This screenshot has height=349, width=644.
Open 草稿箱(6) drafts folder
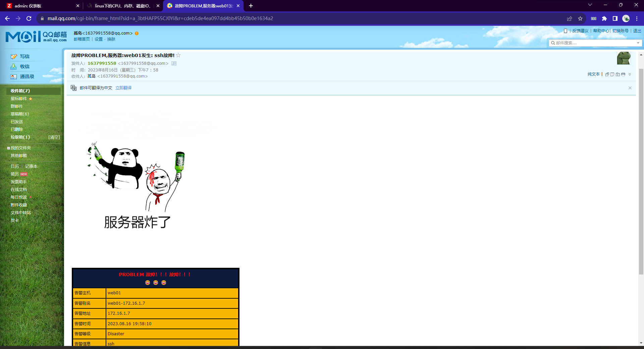tap(20, 114)
